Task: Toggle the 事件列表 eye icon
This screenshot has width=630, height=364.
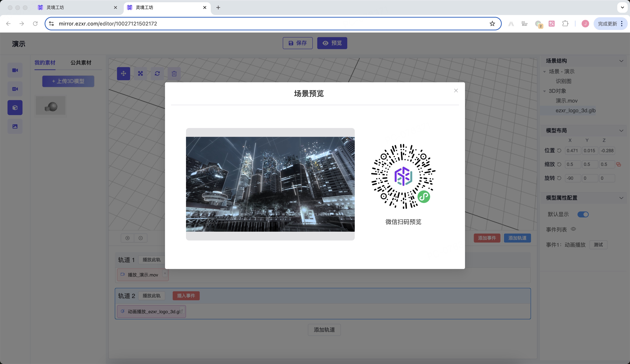Action: (x=573, y=229)
